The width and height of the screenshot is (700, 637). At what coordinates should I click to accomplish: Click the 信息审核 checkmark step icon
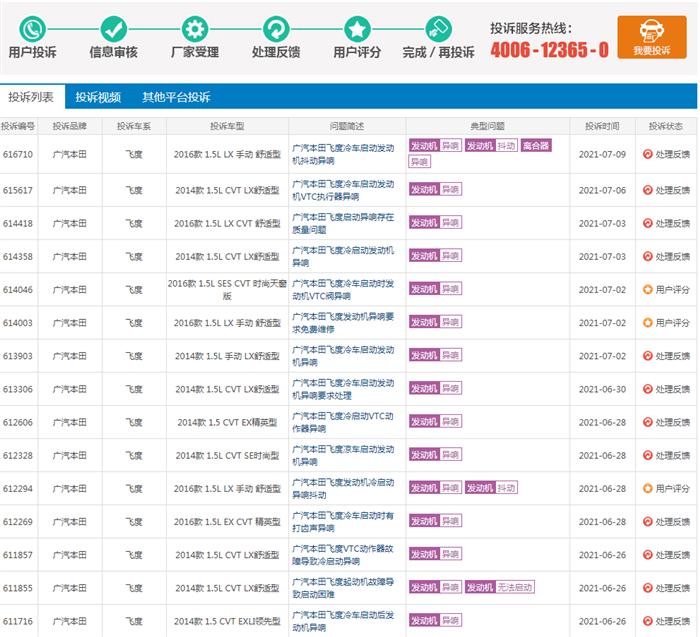(113, 29)
